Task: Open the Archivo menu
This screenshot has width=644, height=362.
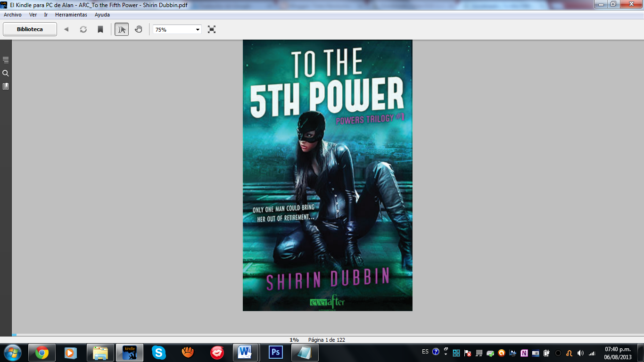Action: tap(13, 15)
